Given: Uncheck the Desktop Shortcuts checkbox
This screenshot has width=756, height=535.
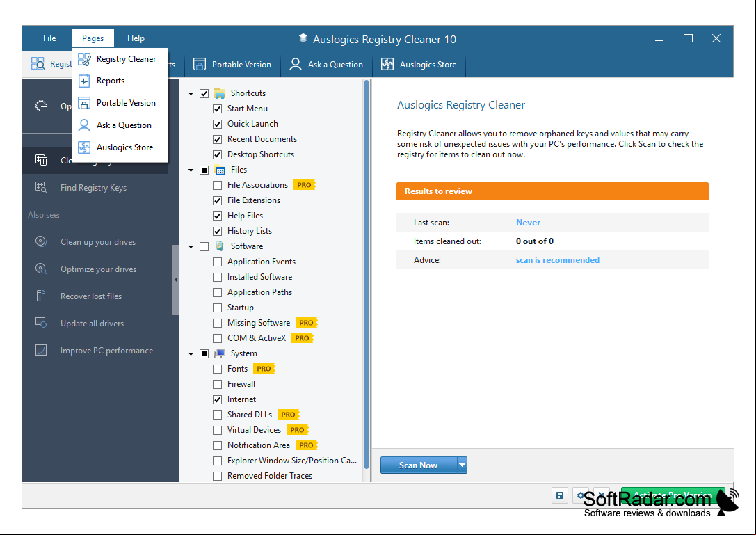Looking at the screenshot, I should [x=218, y=155].
